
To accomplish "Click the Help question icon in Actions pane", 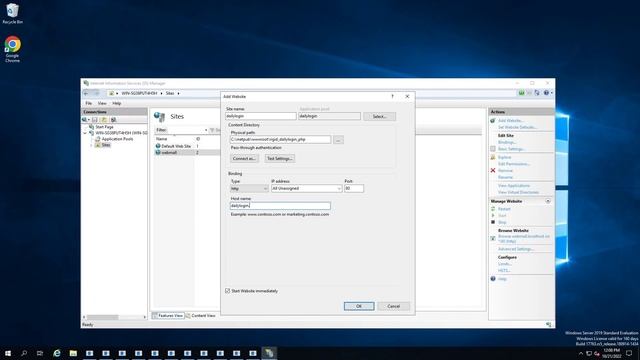I will [x=493, y=279].
